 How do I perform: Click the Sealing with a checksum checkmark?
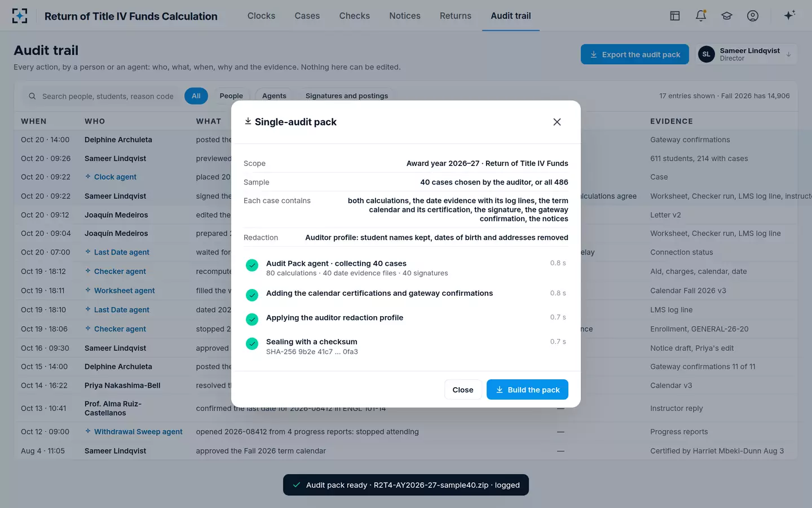tap(252, 343)
